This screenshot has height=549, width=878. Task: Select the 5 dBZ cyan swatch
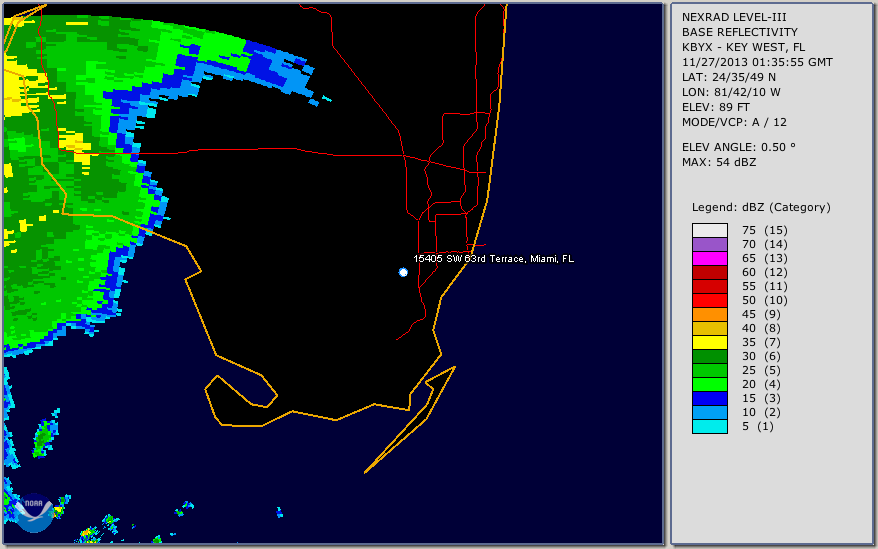(709, 426)
